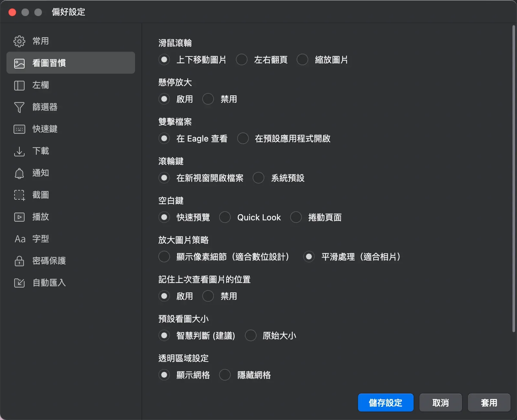517x420 pixels.
Task: Switch to 密碼保護 settings section
Action: 71,261
